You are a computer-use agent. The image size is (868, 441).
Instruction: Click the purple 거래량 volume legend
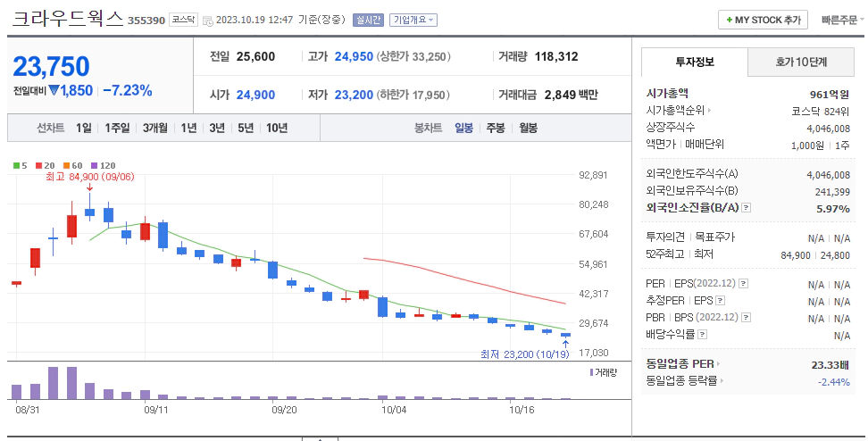tap(604, 372)
